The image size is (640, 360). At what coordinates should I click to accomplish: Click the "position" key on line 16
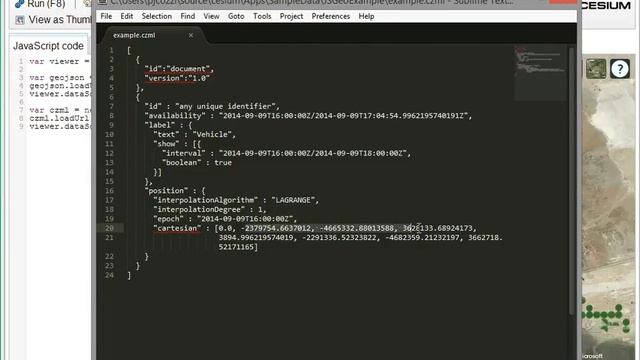tap(166, 191)
